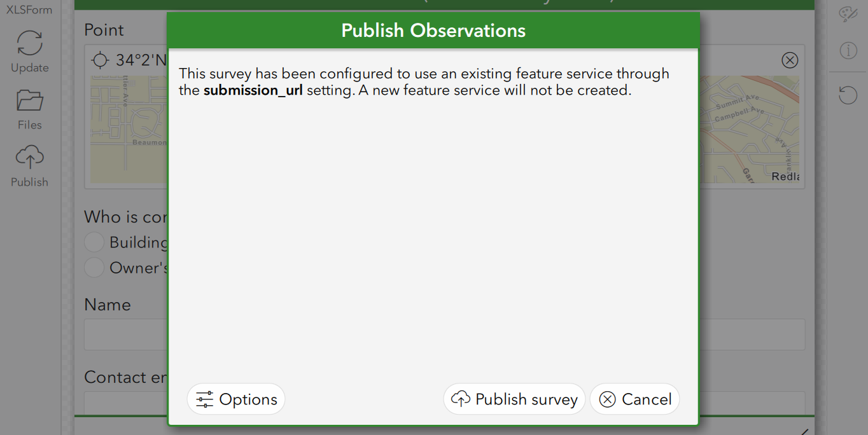
Task: Click the counterclockwise reset arrow icon
Action: click(x=848, y=95)
